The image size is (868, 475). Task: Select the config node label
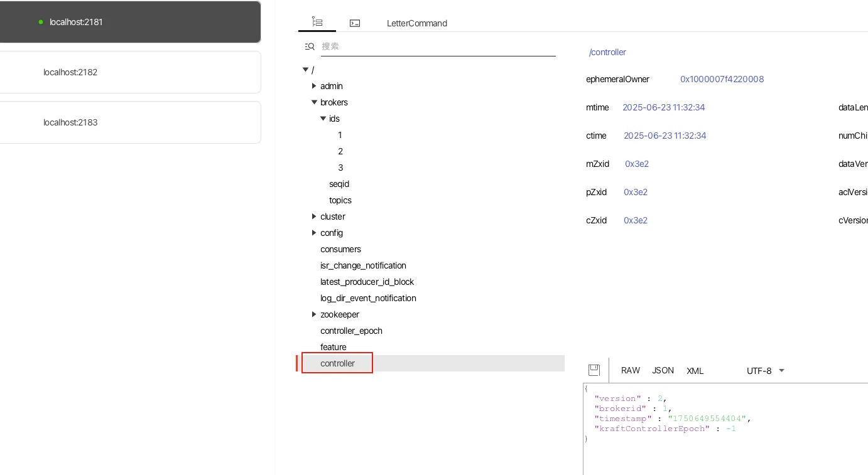(331, 233)
